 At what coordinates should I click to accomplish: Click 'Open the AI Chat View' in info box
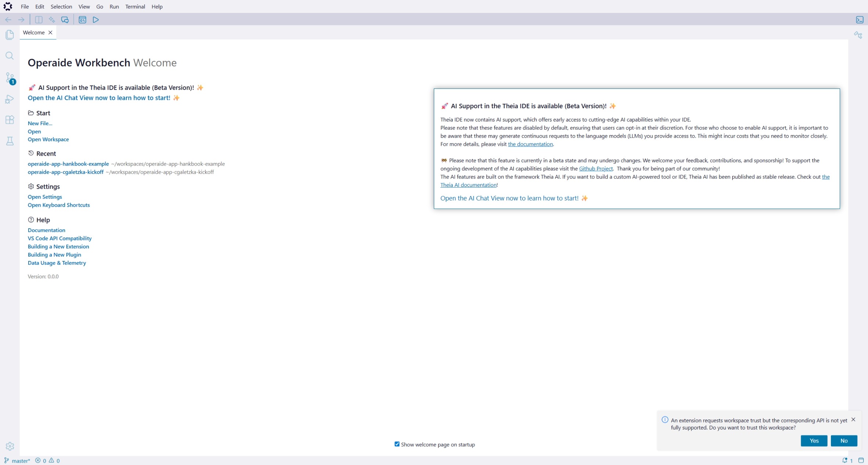(514, 198)
